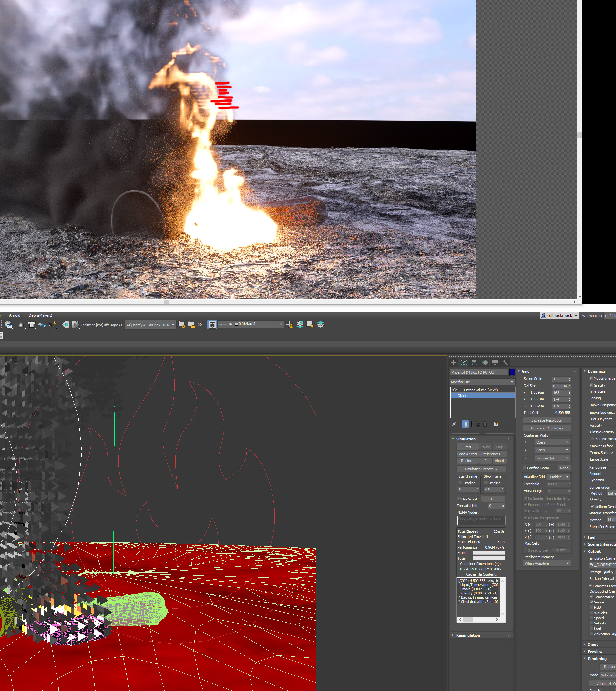Open the coilbookmedia account menu
Image resolution: width=616 pixels, height=691 pixels.
[559, 315]
